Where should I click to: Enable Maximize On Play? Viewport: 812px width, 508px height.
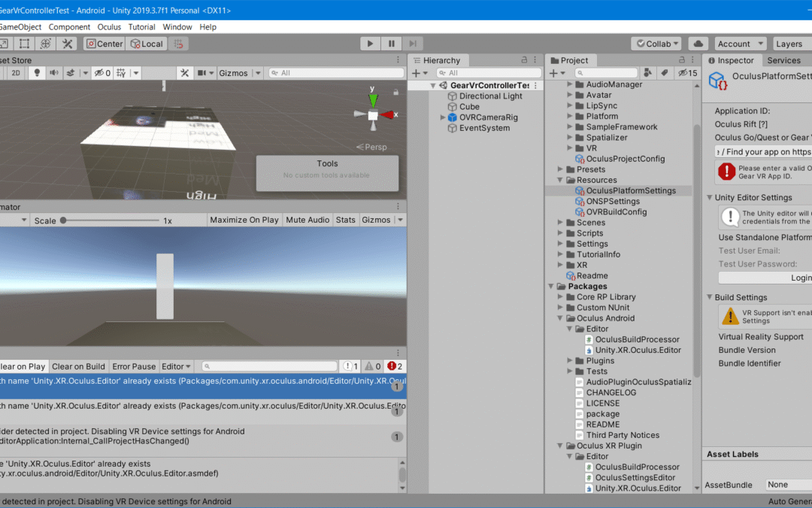pyautogui.click(x=244, y=220)
